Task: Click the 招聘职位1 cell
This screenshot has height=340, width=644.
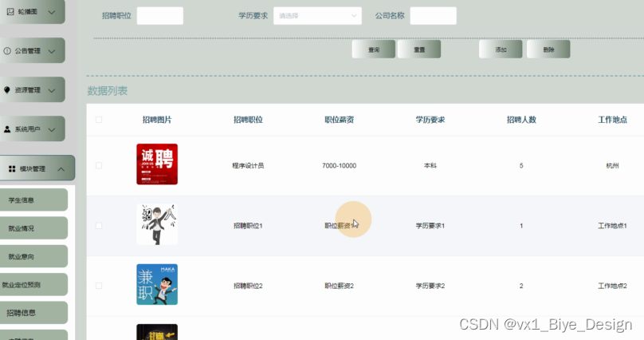Action: (248, 226)
